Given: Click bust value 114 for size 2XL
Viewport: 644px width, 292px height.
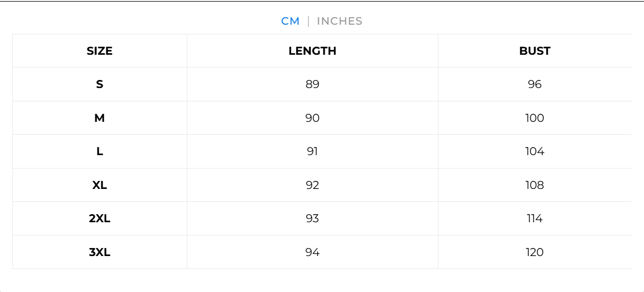Looking at the screenshot, I should pyautogui.click(x=535, y=218).
